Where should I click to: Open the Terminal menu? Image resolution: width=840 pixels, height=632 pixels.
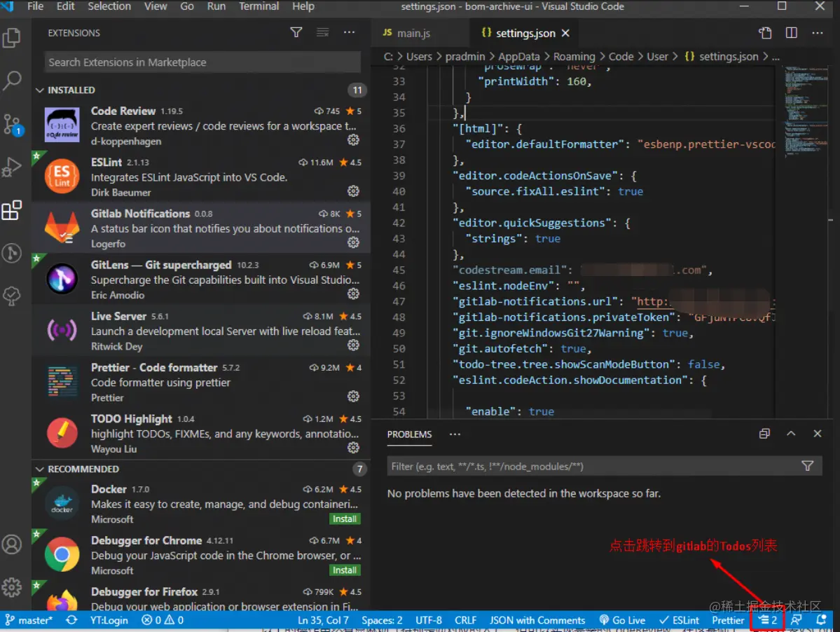tap(259, 6)
